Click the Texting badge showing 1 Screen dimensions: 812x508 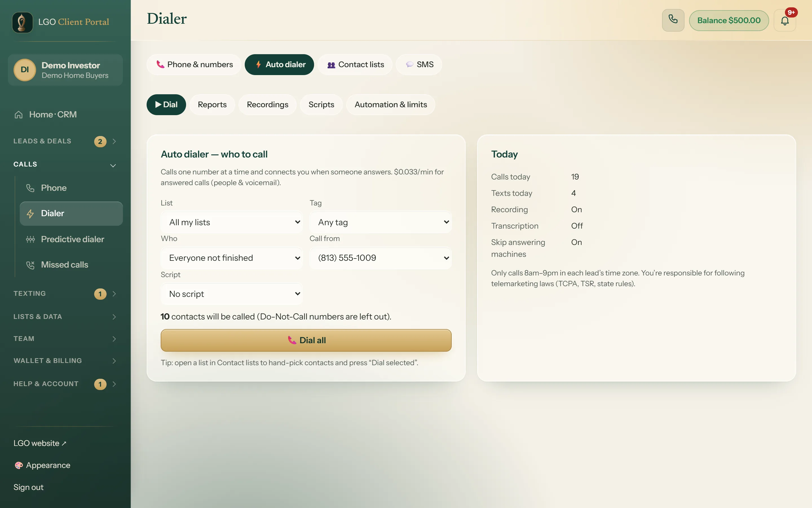pos(100,294)
